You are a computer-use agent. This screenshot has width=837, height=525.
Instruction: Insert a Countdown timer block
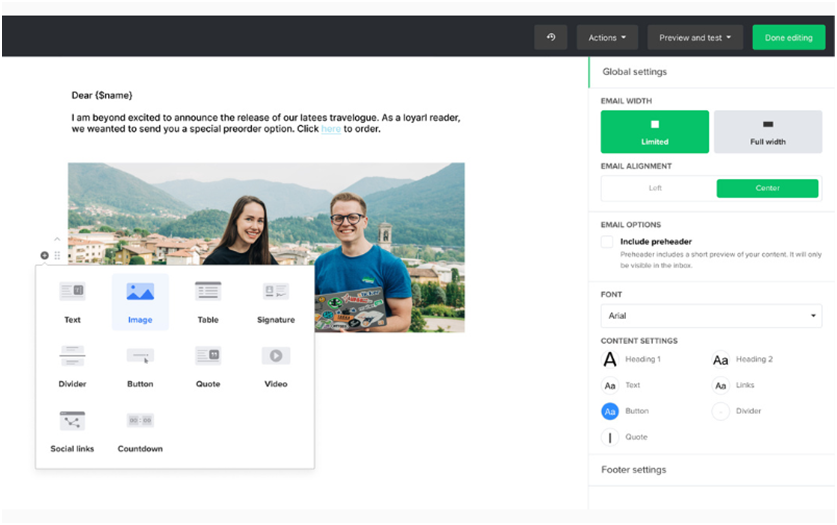(140, 429)
